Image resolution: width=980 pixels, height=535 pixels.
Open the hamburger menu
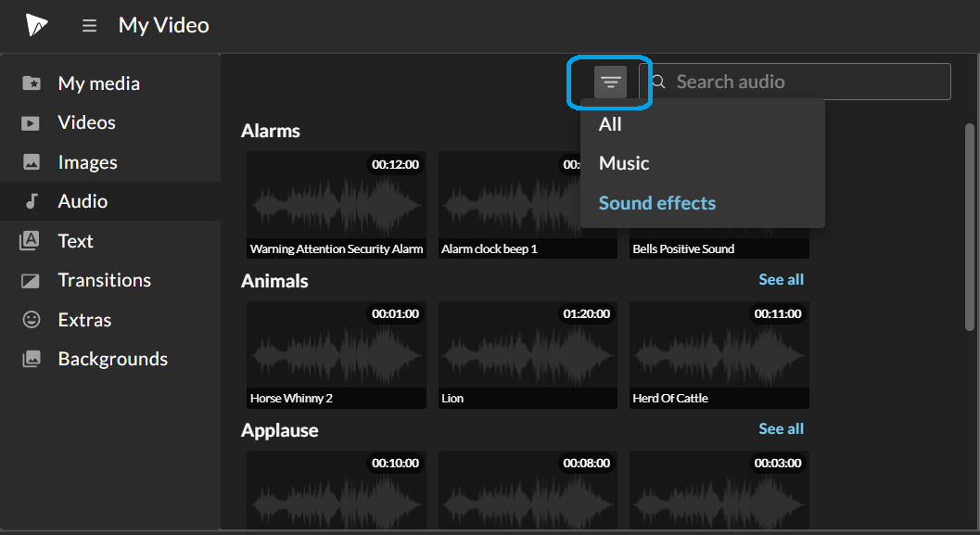[89, 26]
